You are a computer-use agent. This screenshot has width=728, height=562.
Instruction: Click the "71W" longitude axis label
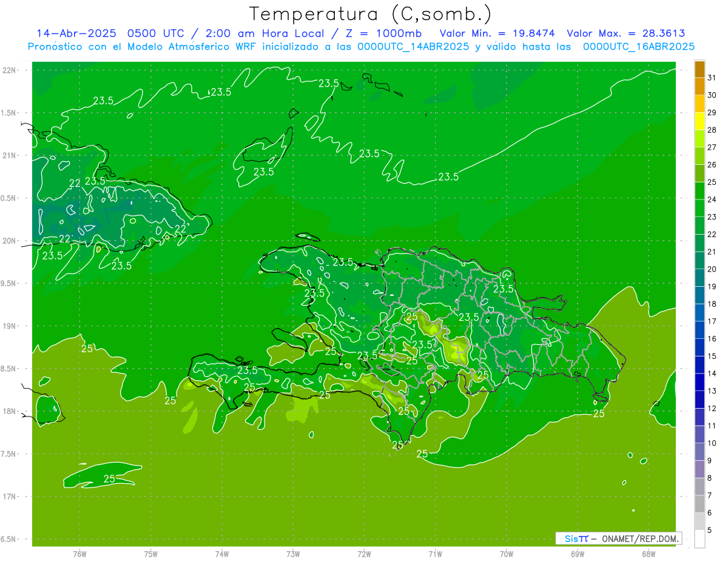pyautogui.click(x=435, y=554)
